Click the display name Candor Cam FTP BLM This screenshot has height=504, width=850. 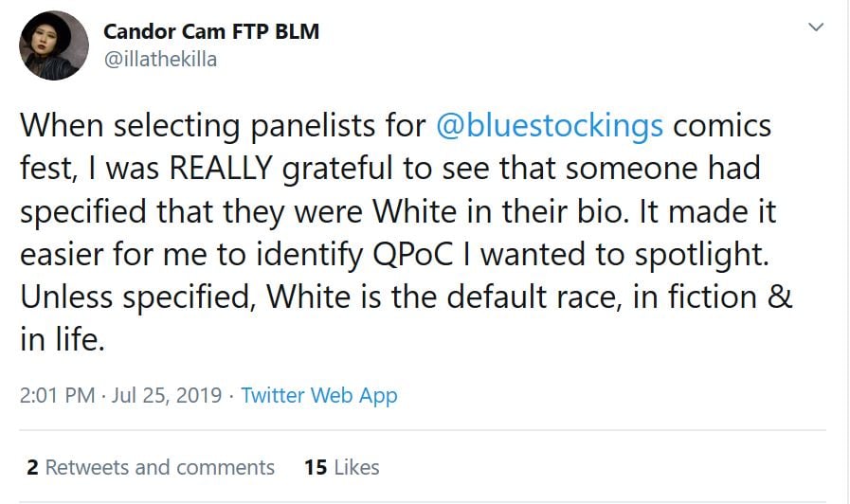(x=210, y=31)
